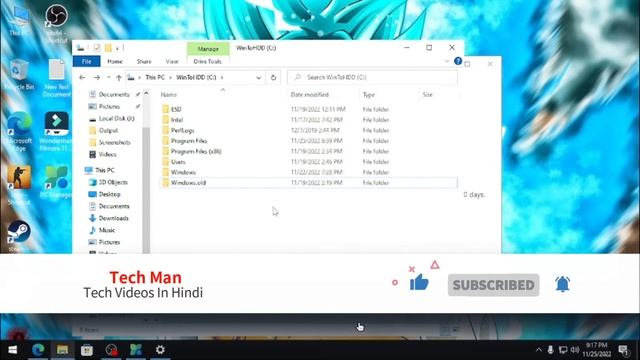Open Settings gear in the taskbar
This screenshot has width=640, height=360.
[160, 350]
